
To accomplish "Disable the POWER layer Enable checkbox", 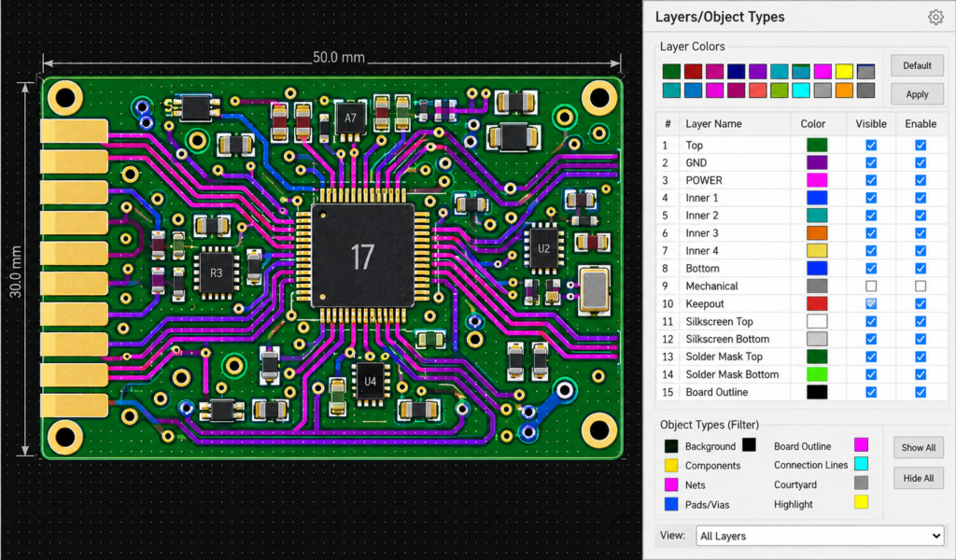I will [921, 180].
